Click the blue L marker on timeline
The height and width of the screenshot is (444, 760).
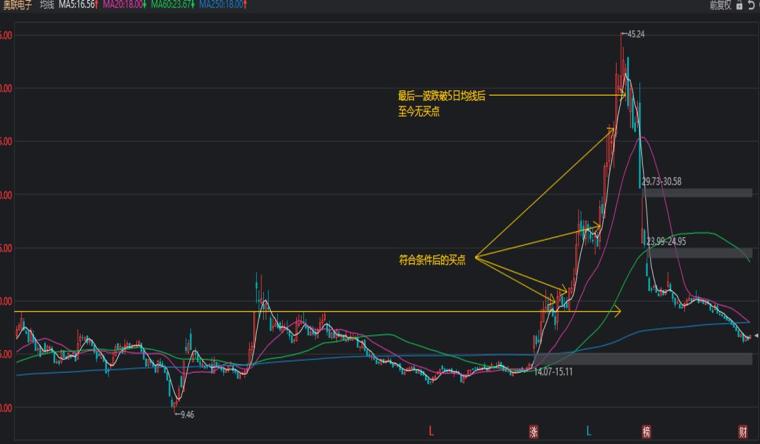(588, 431)
